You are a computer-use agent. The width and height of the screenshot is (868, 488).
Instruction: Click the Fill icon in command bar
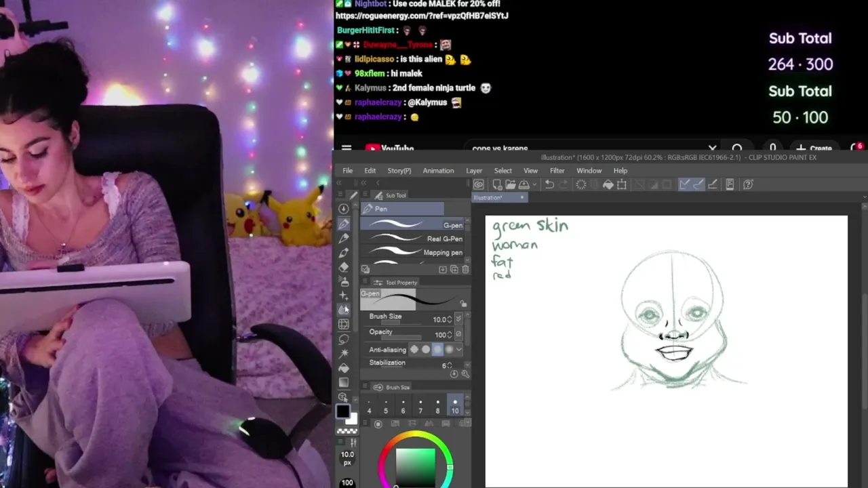(x=608, y=184)
